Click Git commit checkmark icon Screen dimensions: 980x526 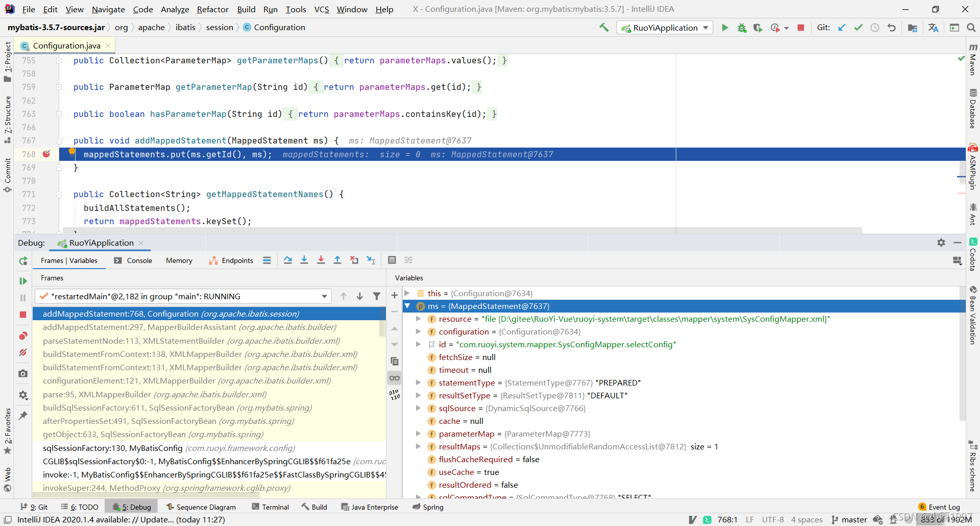[x=859, y=28]
